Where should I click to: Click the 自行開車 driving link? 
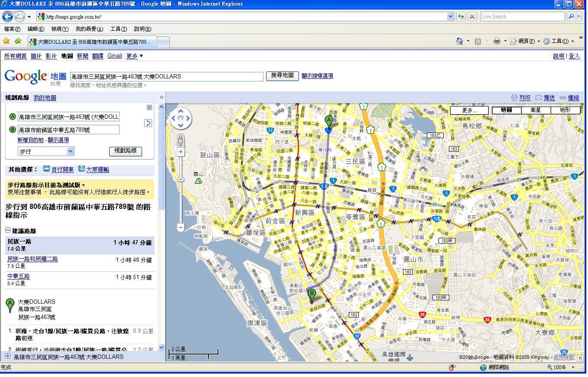[x=62, y=169]
